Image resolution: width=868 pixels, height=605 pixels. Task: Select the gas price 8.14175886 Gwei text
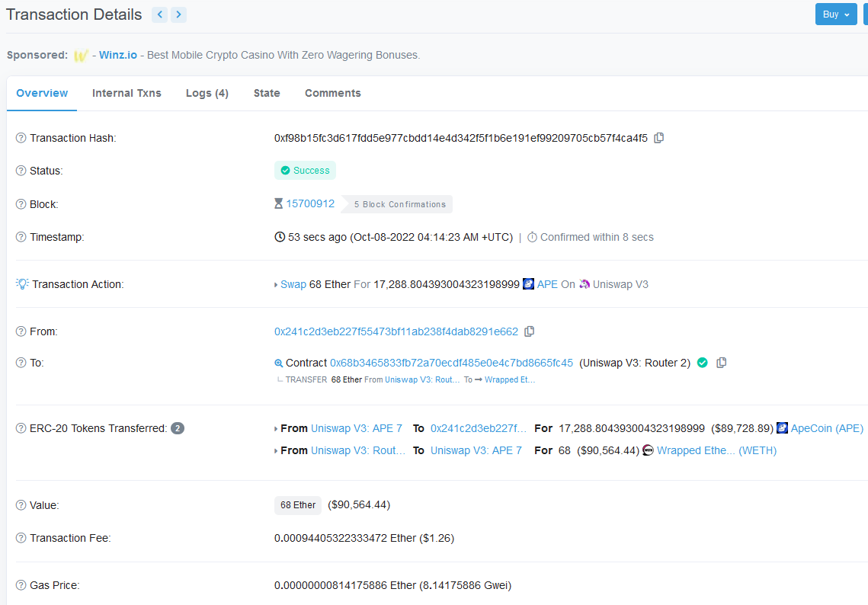tap(465, 585)
